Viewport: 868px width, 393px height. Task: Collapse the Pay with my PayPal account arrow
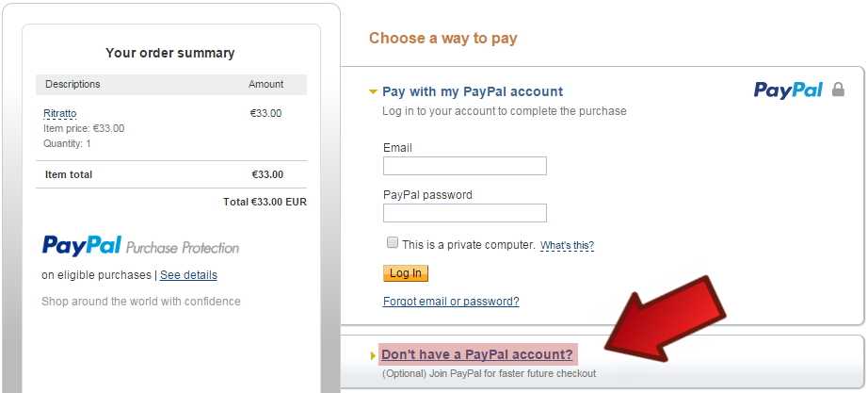[x=373, y=92]
